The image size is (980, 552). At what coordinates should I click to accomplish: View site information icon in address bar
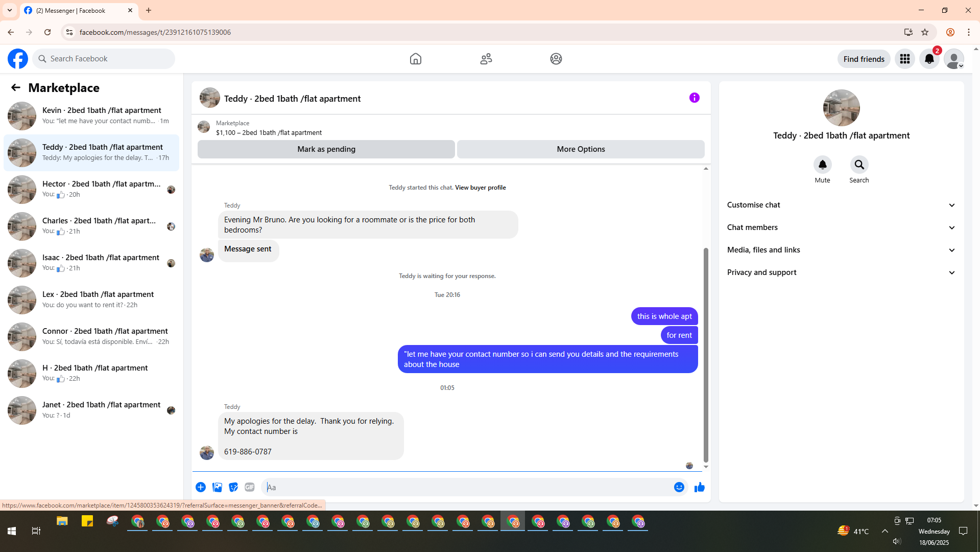[69, 32]
